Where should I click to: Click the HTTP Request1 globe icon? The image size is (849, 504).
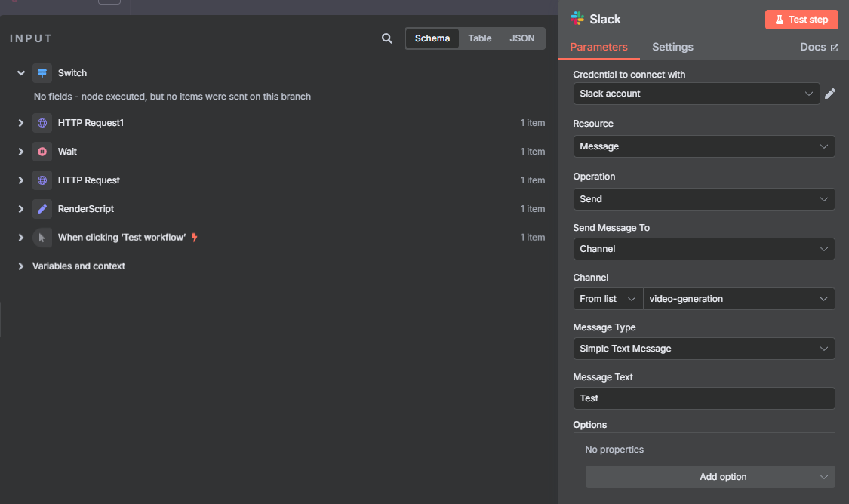tap(42, 123)
